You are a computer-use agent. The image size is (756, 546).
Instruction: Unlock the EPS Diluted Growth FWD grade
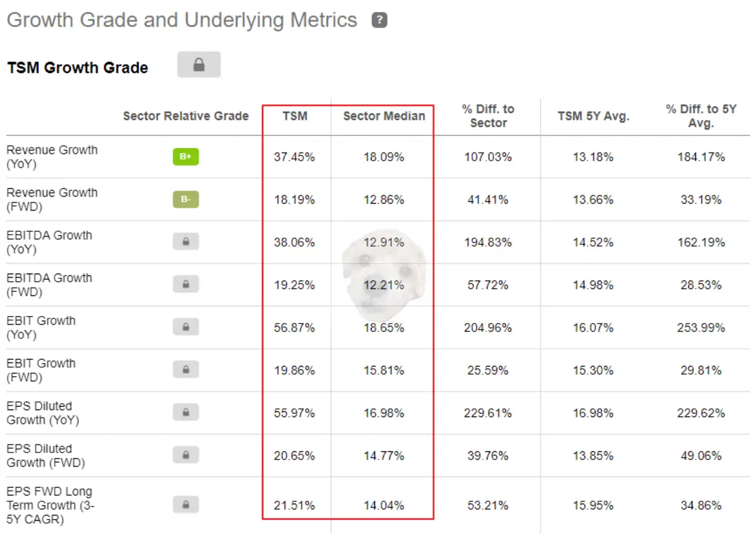tap(186, 455)
